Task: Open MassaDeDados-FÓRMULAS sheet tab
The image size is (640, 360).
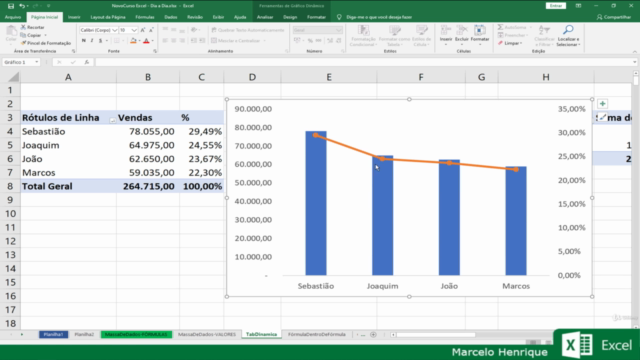Action: point(136,334)
